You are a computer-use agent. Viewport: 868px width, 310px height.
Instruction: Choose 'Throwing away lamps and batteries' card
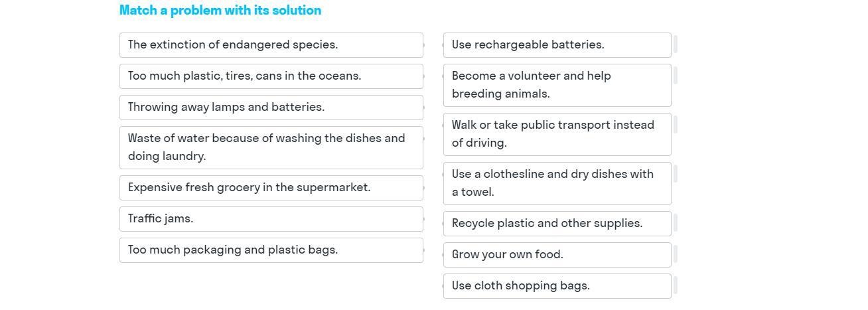click(271, 108)
